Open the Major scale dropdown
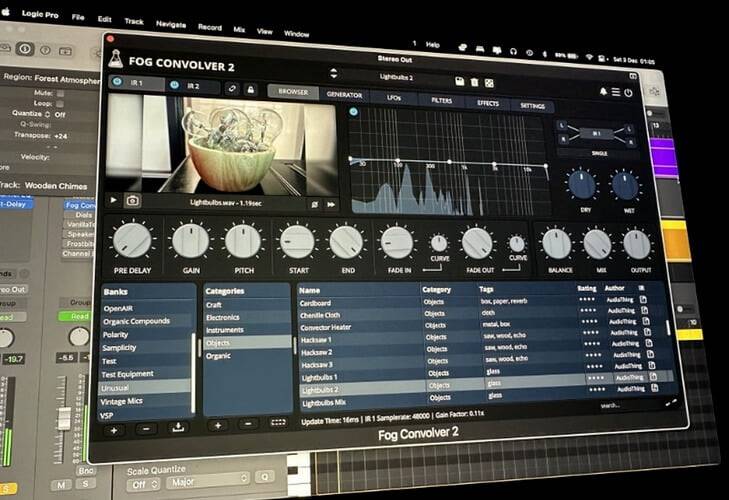Screen dimensions: 729x500 208,481
